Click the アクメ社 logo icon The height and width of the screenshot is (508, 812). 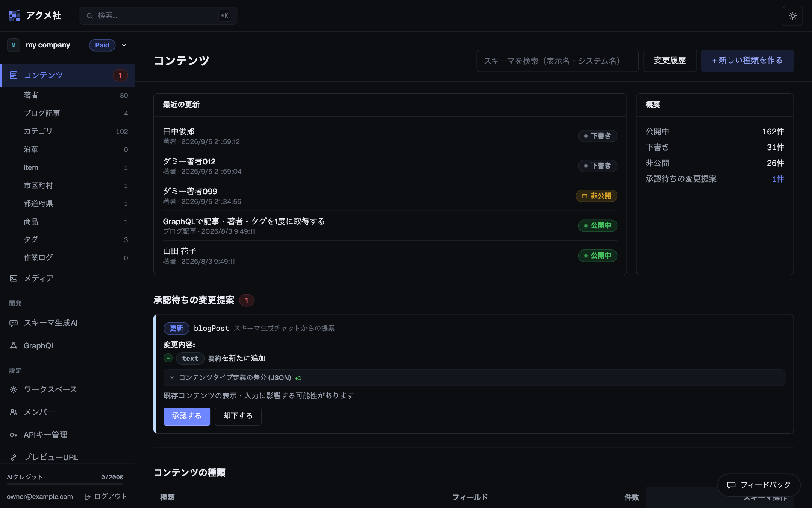tap(14, 15)
